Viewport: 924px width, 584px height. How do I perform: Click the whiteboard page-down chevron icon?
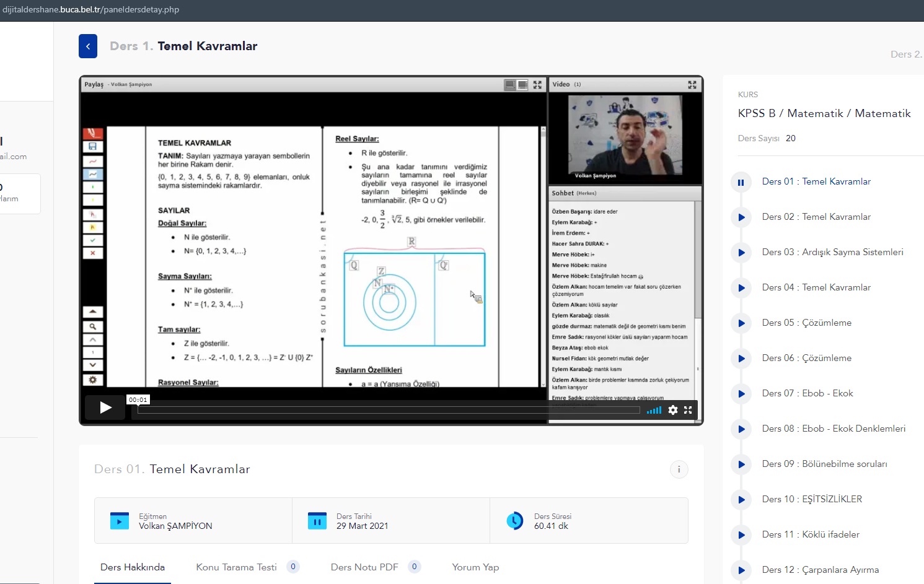pos(93,365)
